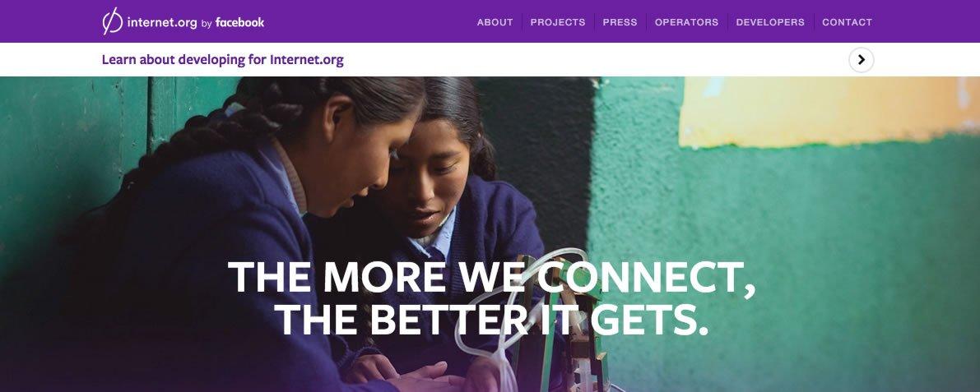This screenshot has height=392, width=980.
Task: Open the Press menu item
Action: (x=620, y=22)
